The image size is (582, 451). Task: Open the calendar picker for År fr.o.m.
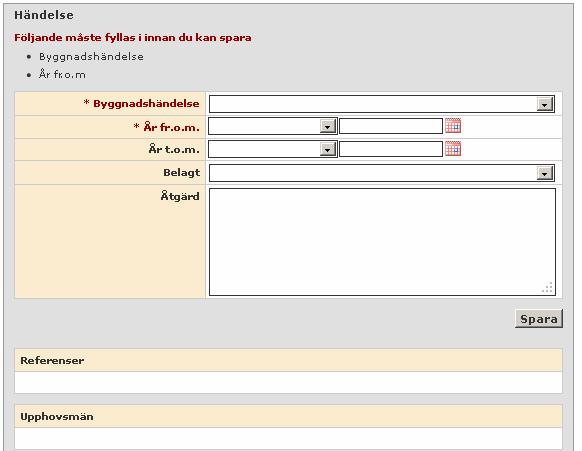[453, 126]
